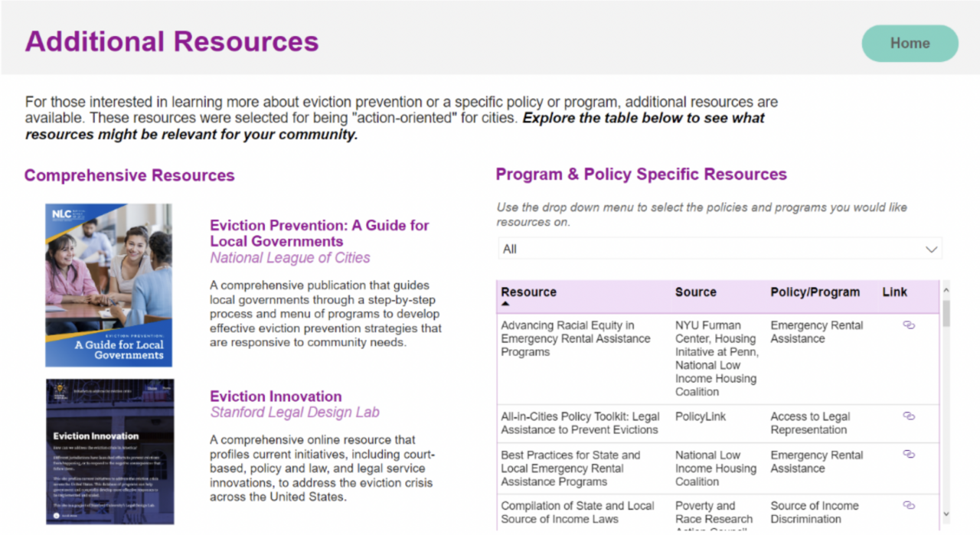The height and width of the screenshot is (535, 980).
Task: Sort table by Resource column header
Action: [528, 292]
